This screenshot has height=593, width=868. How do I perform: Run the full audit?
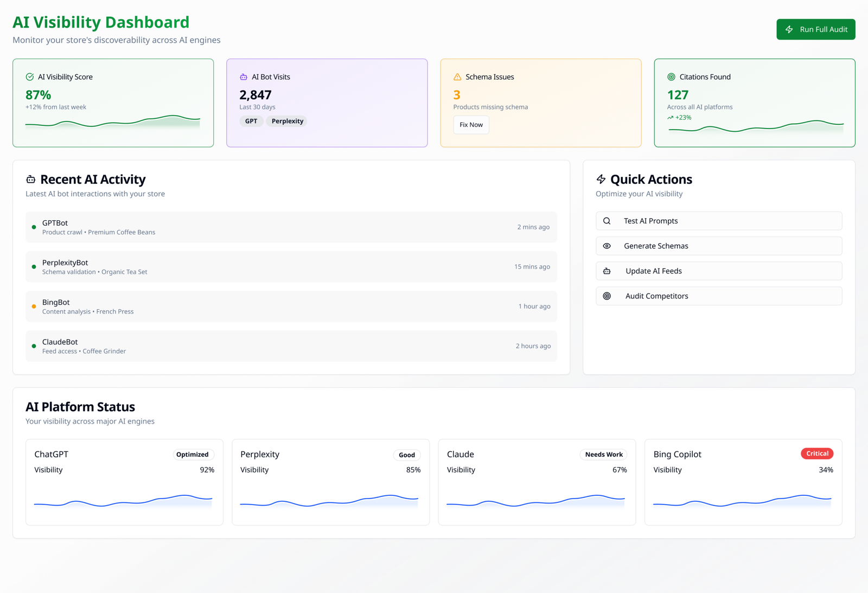[x=815, y=29]
